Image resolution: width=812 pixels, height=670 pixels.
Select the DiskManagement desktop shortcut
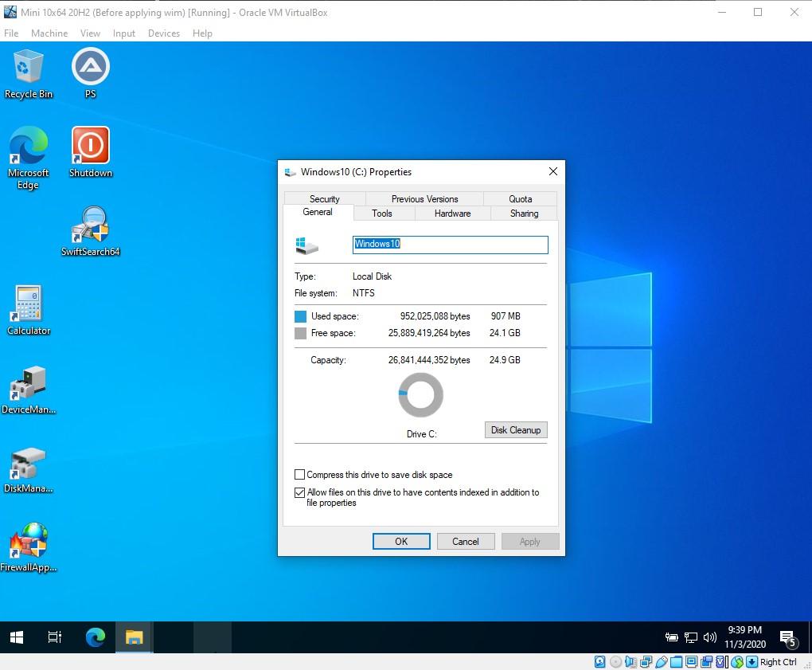[x=29, y=469]
